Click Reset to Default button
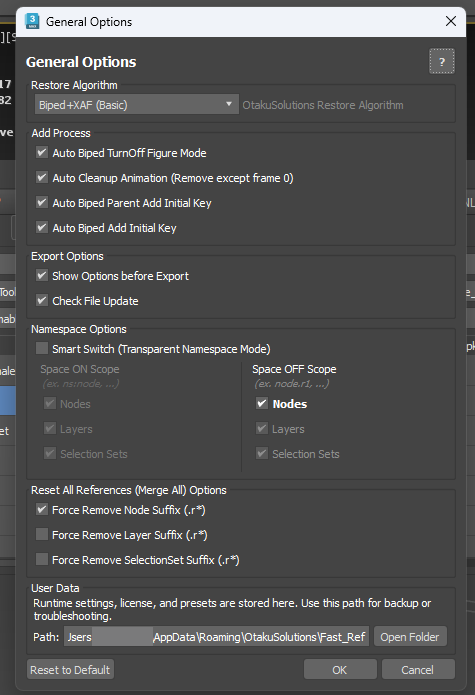This screenshot has width=475, height=695. (70, 669)
